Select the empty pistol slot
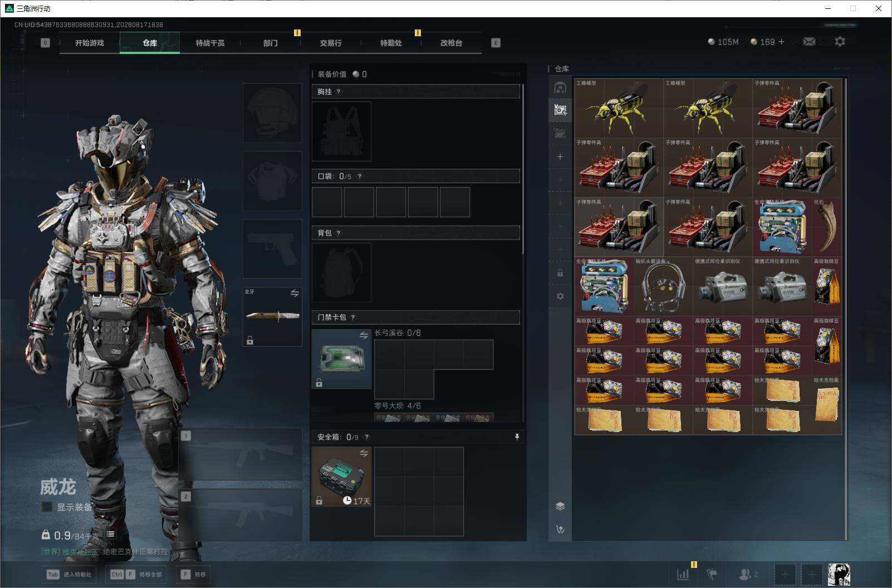Screen dimensions: 892x588 point(272,249)
